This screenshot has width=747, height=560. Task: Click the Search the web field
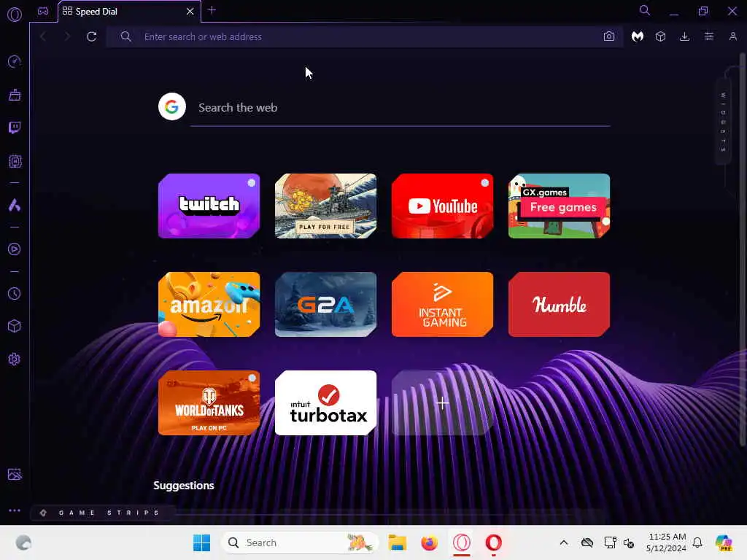400,108
